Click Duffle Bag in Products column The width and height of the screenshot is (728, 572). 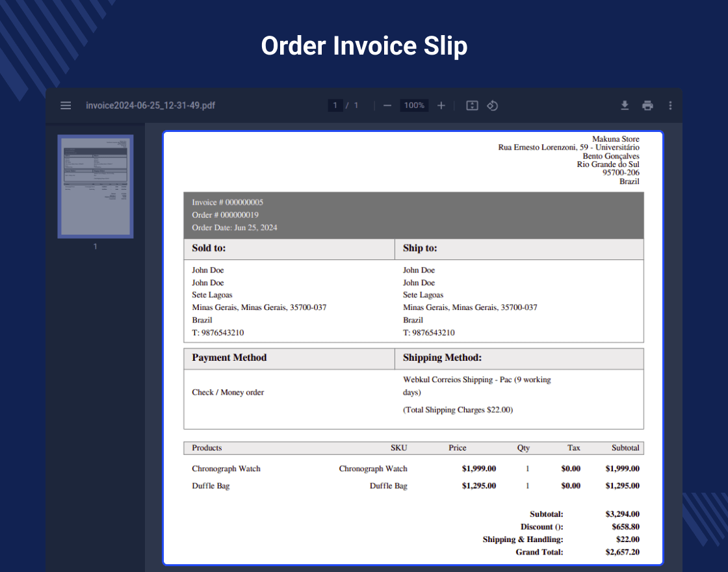(x=211, y=486)
